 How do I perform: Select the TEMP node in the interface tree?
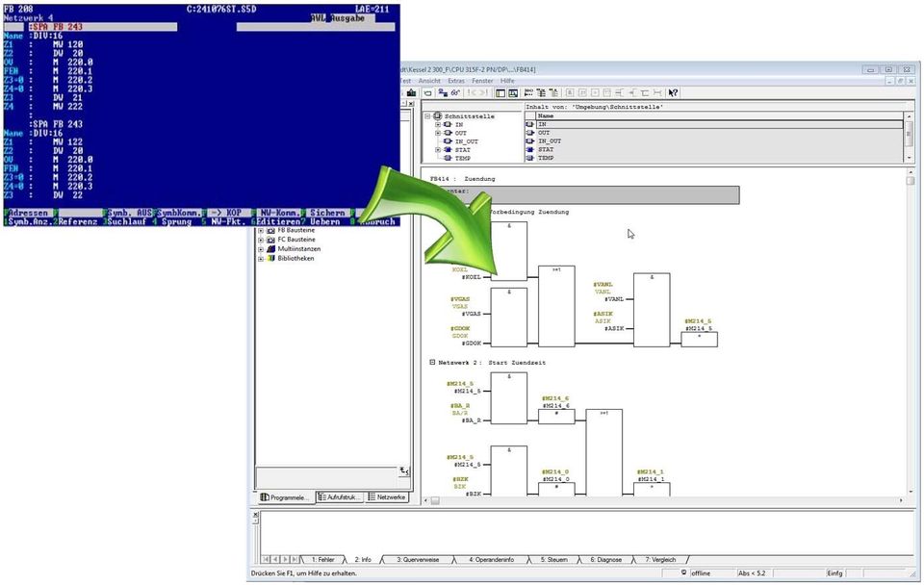(463, 159)
